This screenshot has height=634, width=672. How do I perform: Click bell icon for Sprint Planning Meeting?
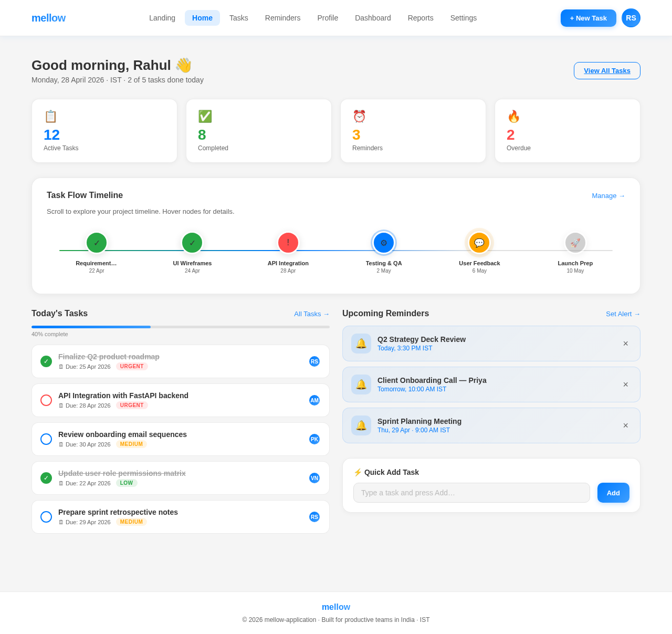pyautogui.click(x=361, y=425)
